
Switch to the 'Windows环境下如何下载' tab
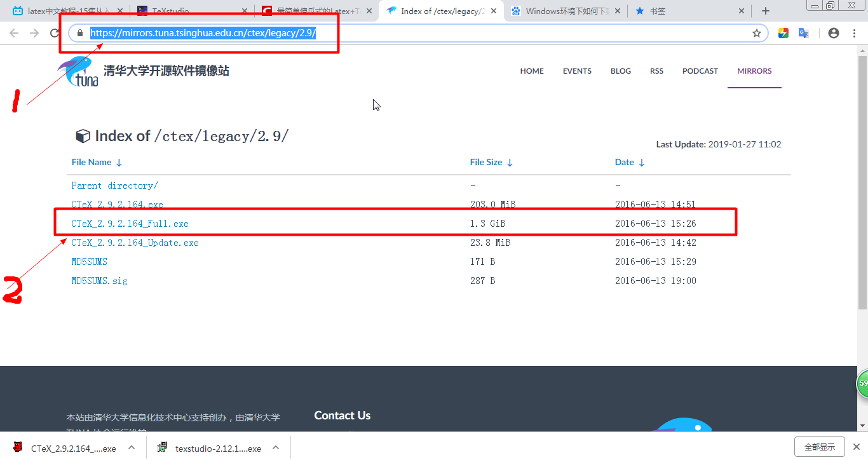coord(565,11)
